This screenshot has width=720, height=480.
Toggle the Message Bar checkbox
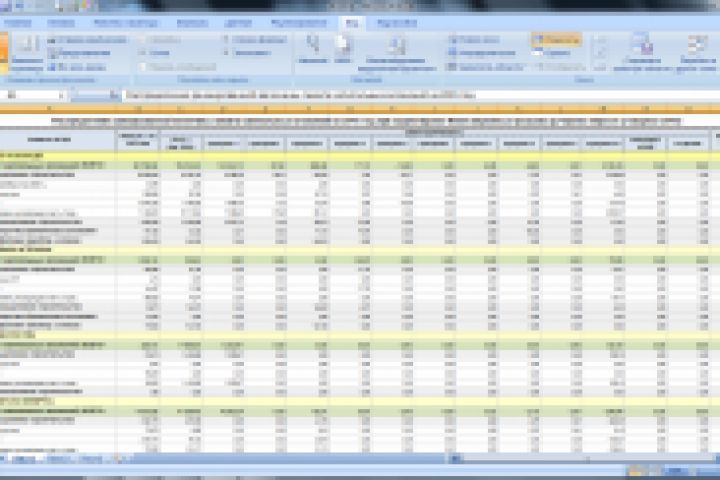tap(178, 68)
